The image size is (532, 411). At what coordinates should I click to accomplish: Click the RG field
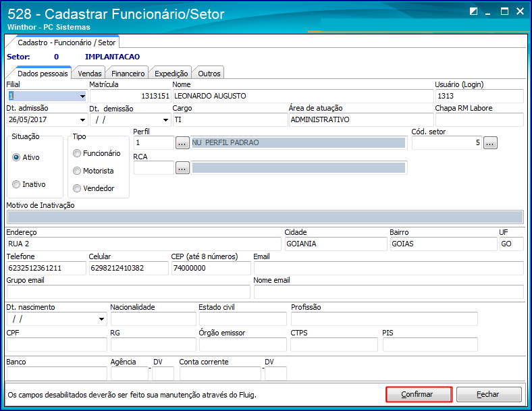pyautogui.click(x=153, y=345)
